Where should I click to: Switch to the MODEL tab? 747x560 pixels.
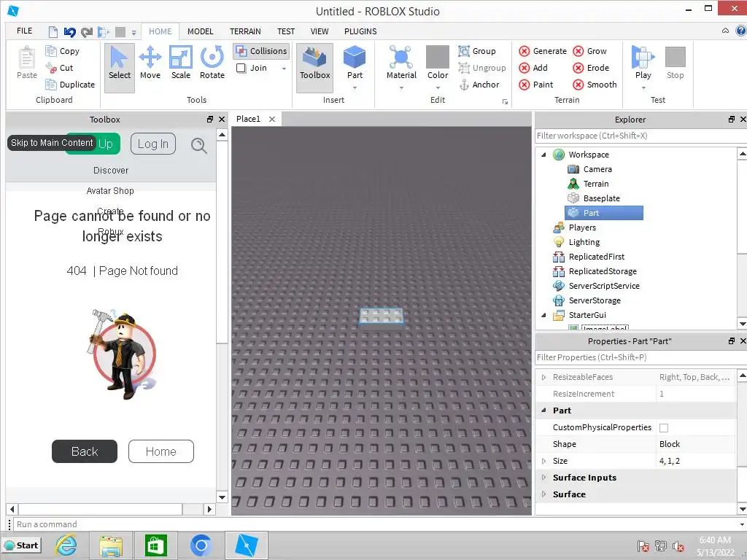click(x=200, y=31)
